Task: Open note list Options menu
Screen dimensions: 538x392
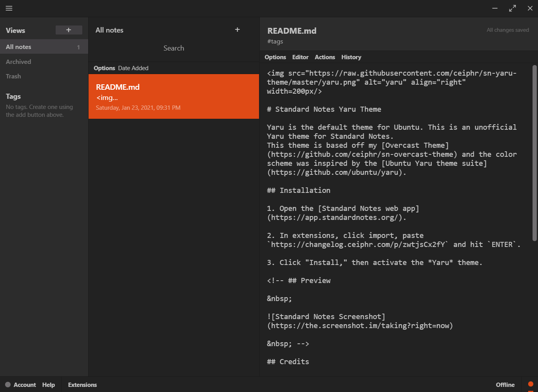Action: 104,68
